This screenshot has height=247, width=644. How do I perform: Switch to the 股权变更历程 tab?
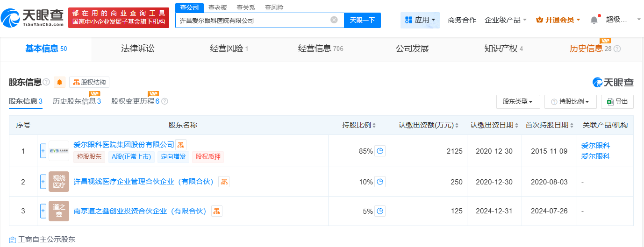click(x=136, y=101)
